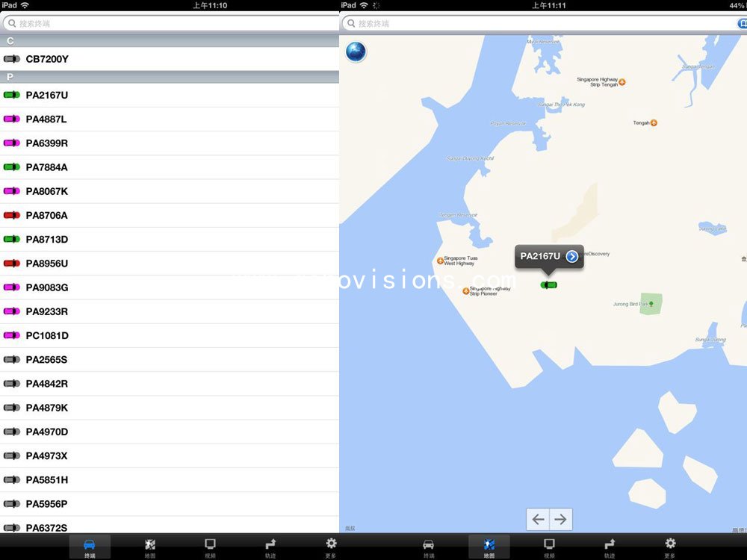Tap the right arrow button below the map

click(561, 518)
